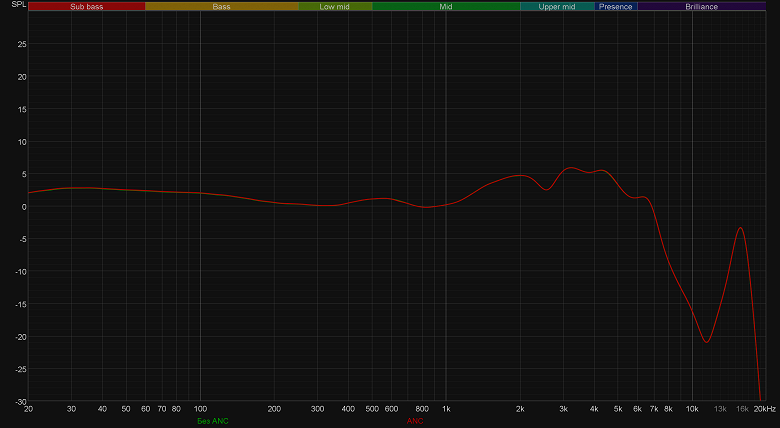
Task: Click the Presence band label
Action: [616, 6]
